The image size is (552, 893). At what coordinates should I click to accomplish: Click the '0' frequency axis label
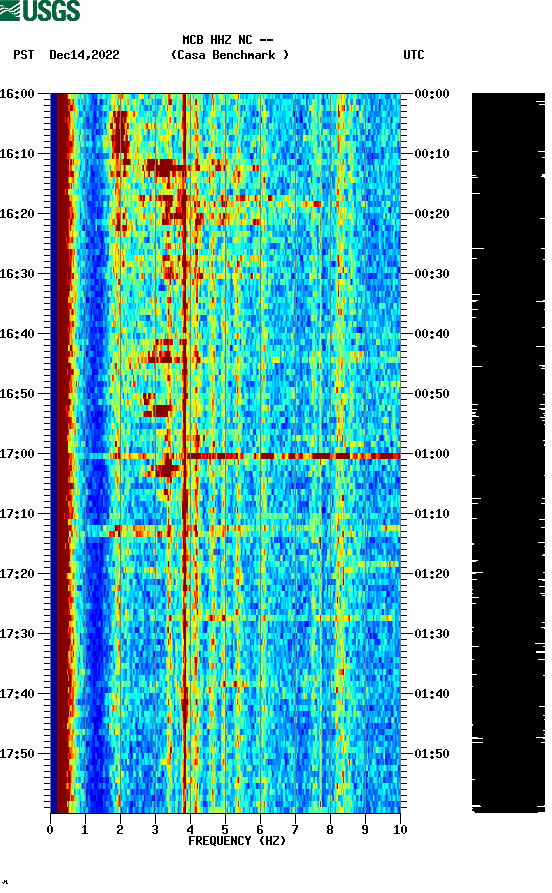tap(50, 830)
